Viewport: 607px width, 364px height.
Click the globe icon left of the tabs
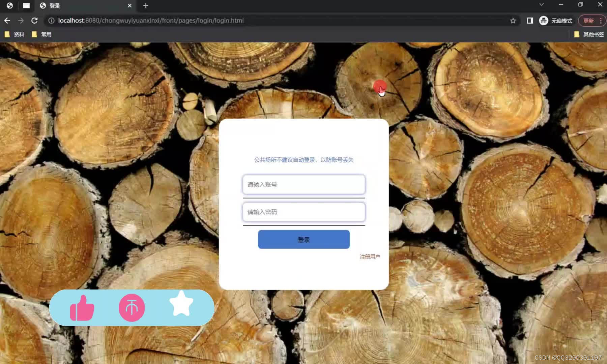[x=10, y=5]
